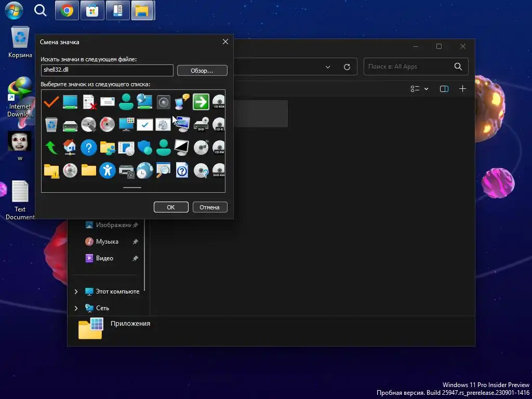Pick the document with question mark icon
Screen dimensions: 532x399
[x=182, y=170]
